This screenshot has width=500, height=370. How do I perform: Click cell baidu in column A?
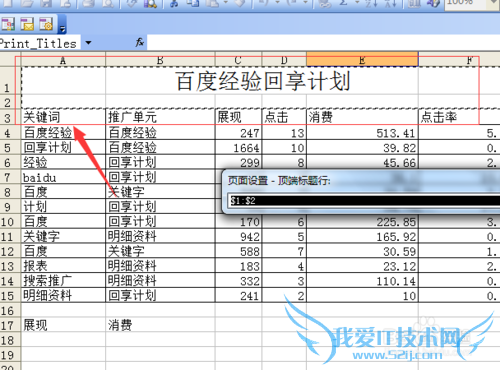point(63,177)
